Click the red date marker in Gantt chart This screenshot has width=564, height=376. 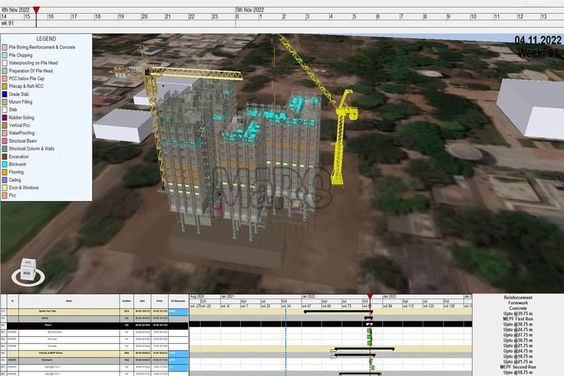[370, 296]
